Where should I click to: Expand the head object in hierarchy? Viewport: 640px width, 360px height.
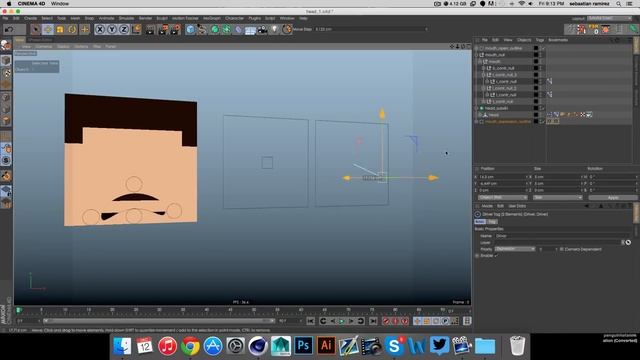[480, 115]
